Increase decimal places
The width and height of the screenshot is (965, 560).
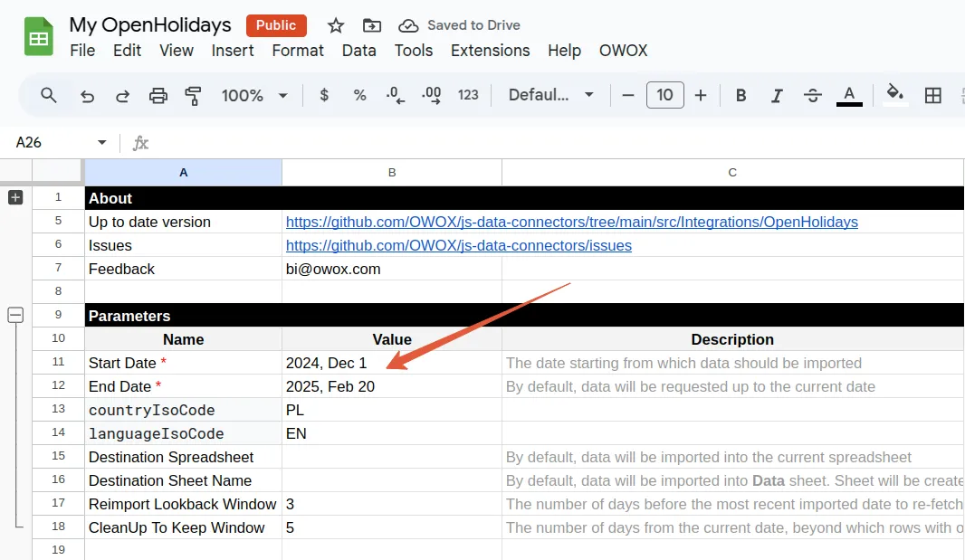click(x=431, y=95)
